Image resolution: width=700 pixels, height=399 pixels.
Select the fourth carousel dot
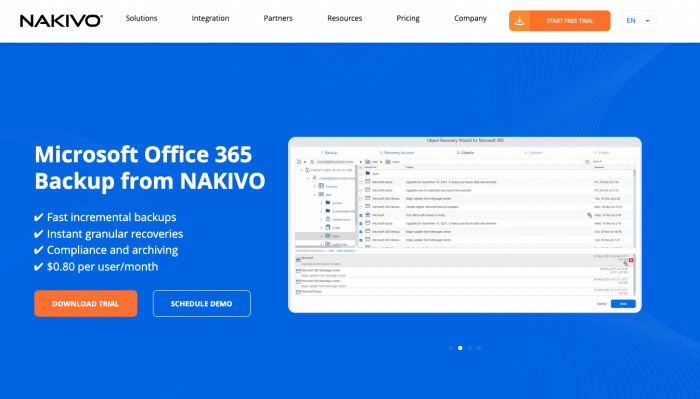(x=479, y=348)
